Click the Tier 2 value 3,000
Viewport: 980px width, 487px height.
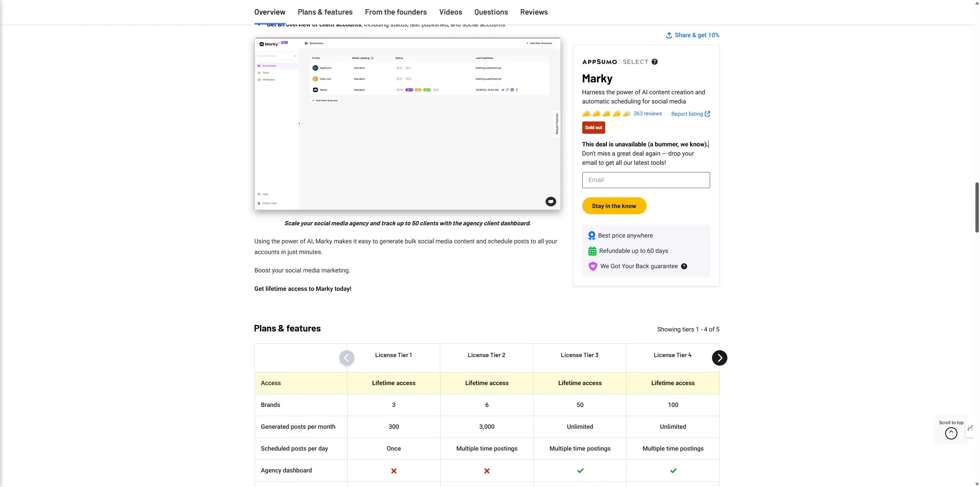[487, 427]
